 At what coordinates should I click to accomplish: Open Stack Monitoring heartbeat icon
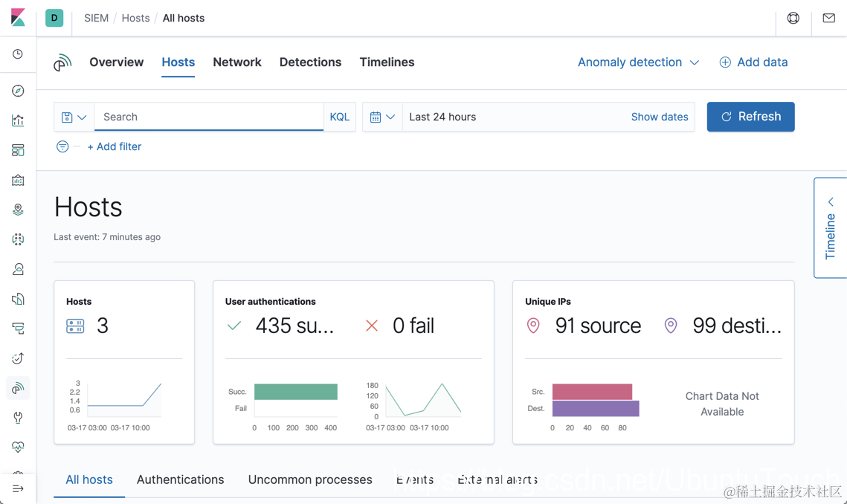tap(18, 447)
